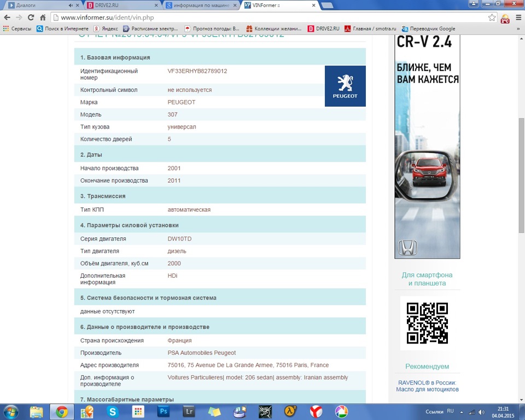Open the Яндекс bookmark

tap(106, 29)
